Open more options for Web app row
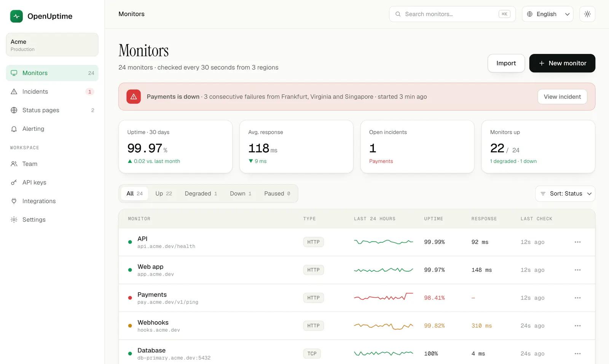The width and height of the screenshot is (609, 364). pos(577,270)
